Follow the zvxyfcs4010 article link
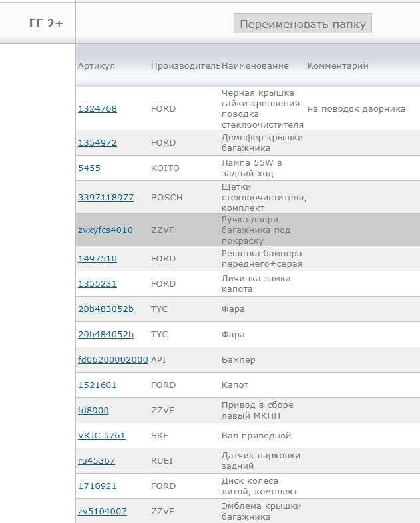Image resolution: width=420 pixels, height=523 pixels. coord(105,230)
